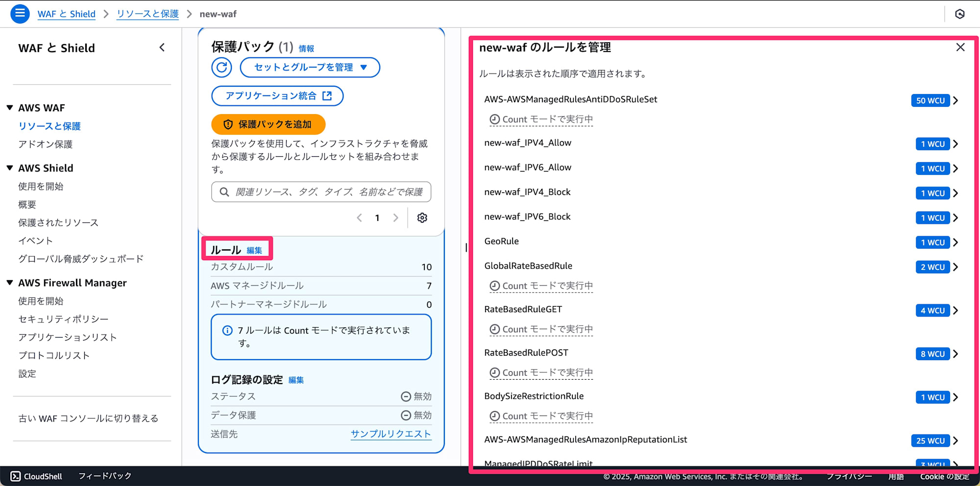Collapse the AWS WAF sidebar section

10,108
